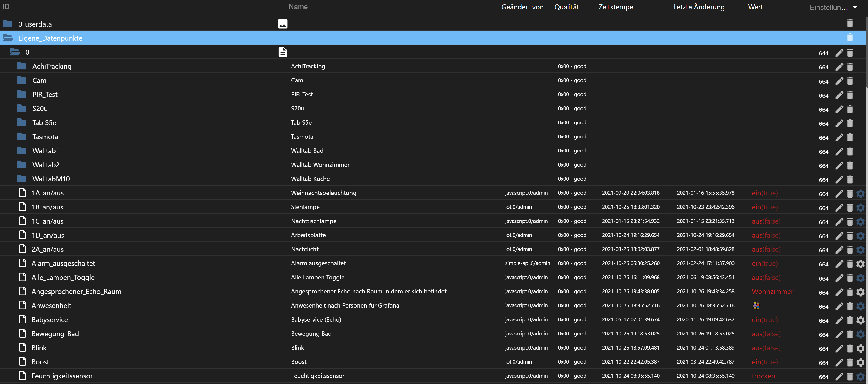Collapse the Eigene_Datenpunkte folder

(8, 38)
